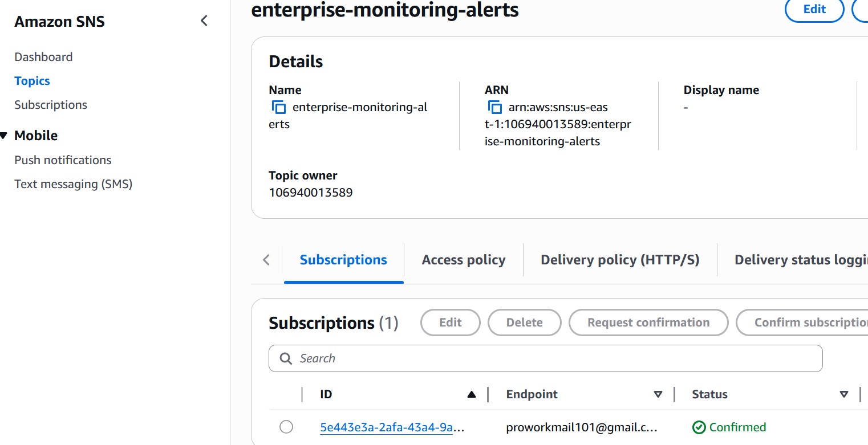Open Topics in the sidebar
Screen dimensions: 868x445
tap(32, 81)
